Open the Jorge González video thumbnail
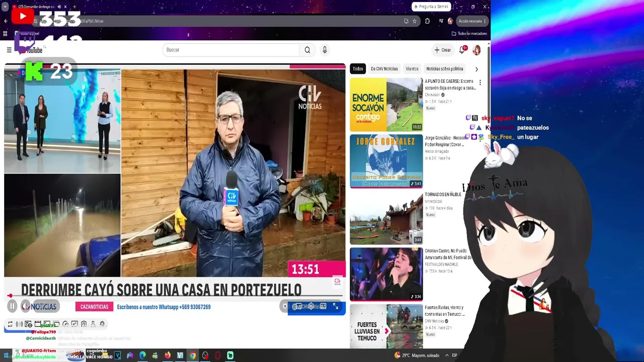 [x=386, y=161]
